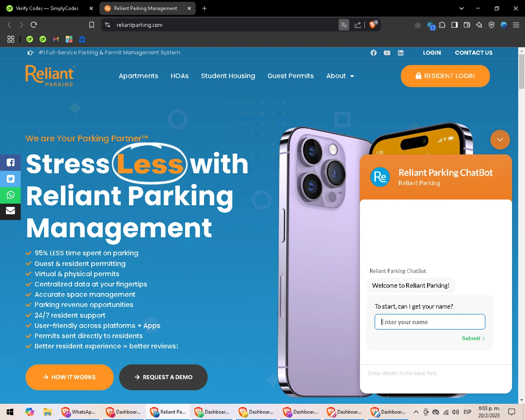Visit Reliant Parking YouTube channel icon
The image size is (525, 420).
[387, 53]
